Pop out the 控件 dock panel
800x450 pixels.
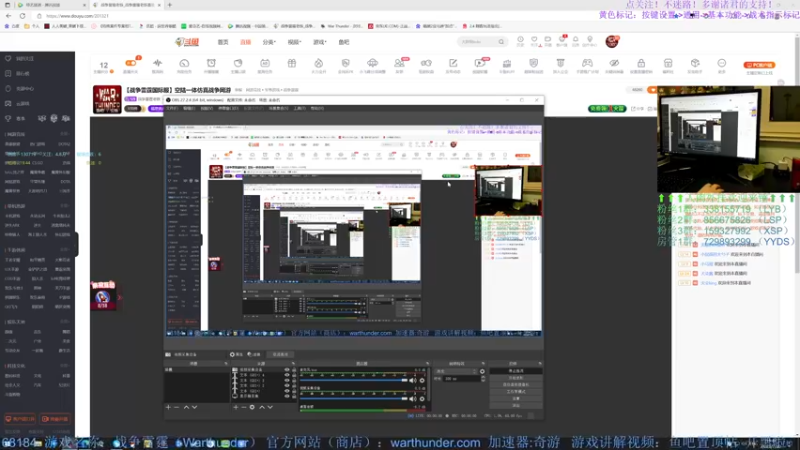[x=540, y=364]
